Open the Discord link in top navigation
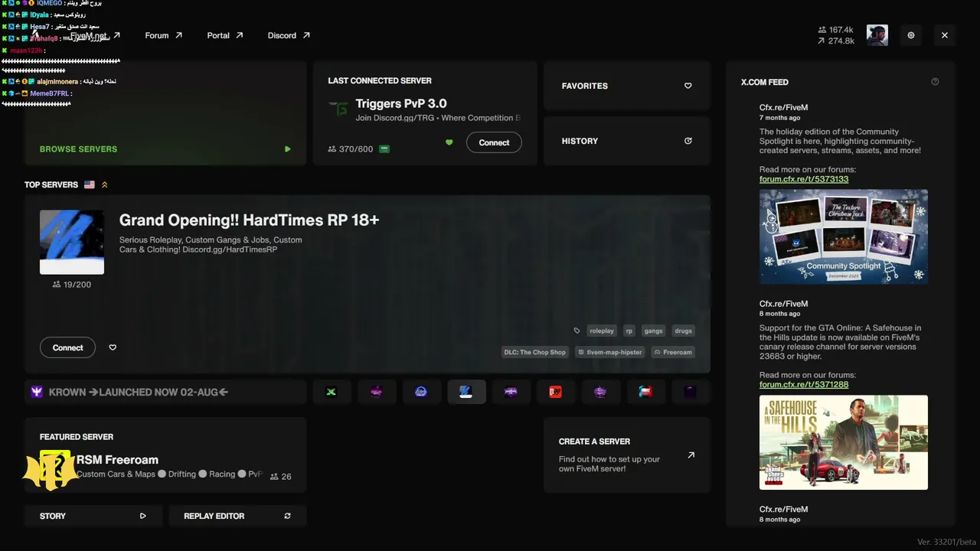This screenshot has width=980, height=551. [x=289, y=35]
